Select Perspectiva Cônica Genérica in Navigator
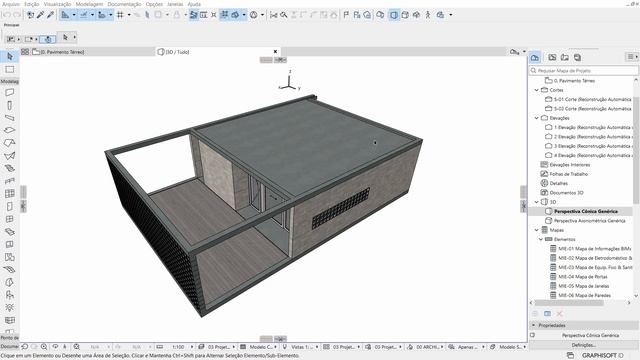This screenshot has width=640, height=360. point(586,211)
